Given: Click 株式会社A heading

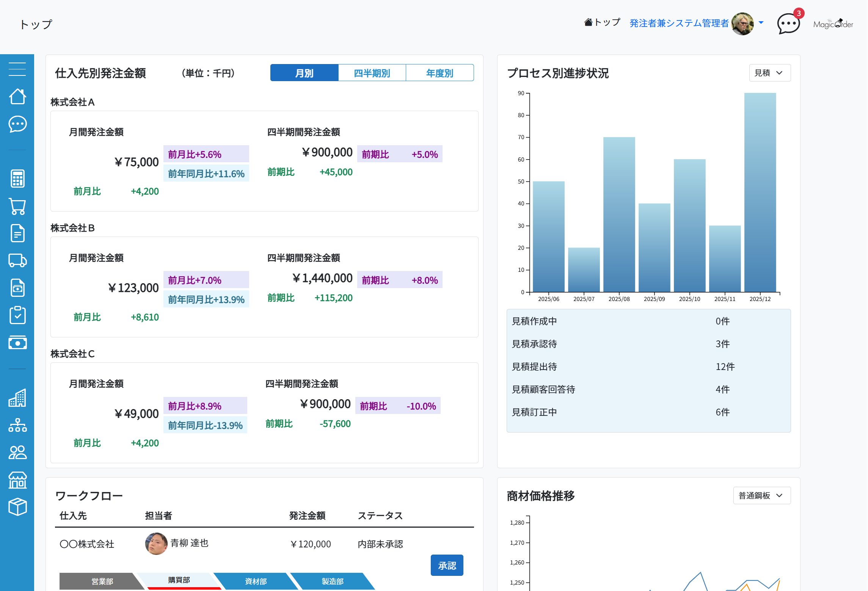Looking at the screenshot, I should 72,102.
